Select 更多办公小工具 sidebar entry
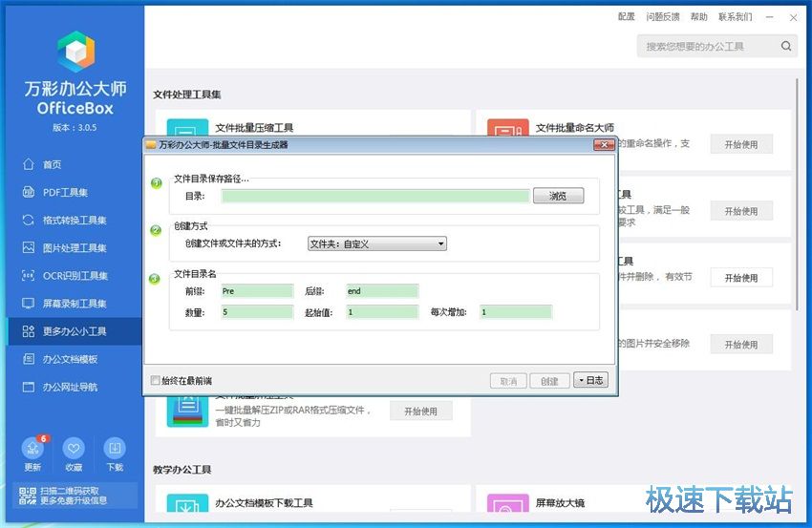 click(75, 331)
